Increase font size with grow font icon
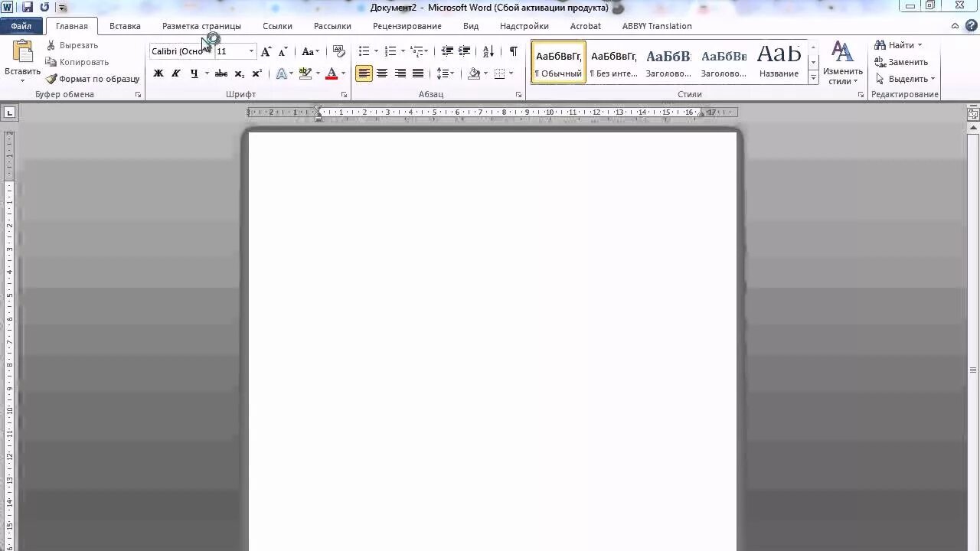980x551 pixels. [266, 51]
